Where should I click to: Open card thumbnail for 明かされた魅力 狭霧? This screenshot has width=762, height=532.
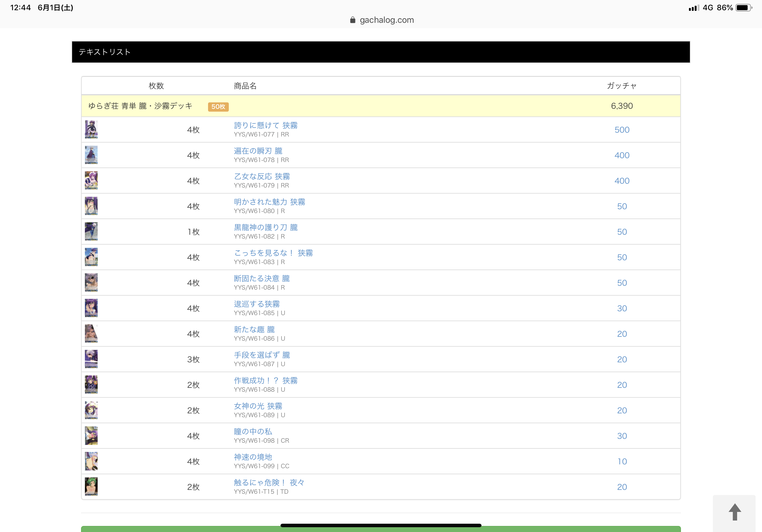pos(91,206)
